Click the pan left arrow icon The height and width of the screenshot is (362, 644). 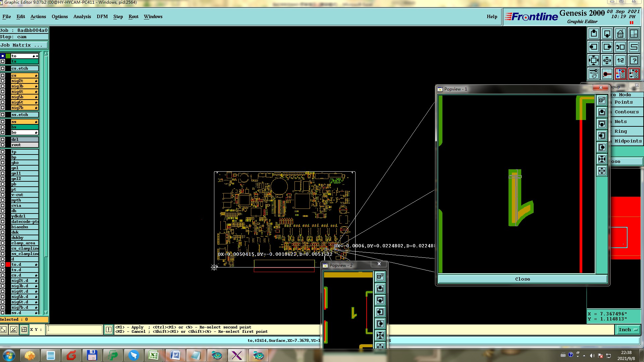(594, 47)
